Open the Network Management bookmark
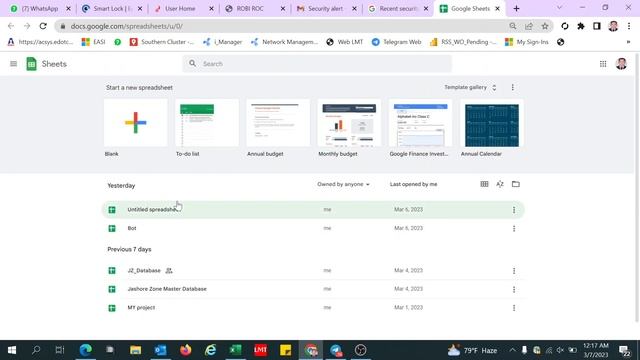This screenshot has height=360, width=640. (x=284, y=42)
